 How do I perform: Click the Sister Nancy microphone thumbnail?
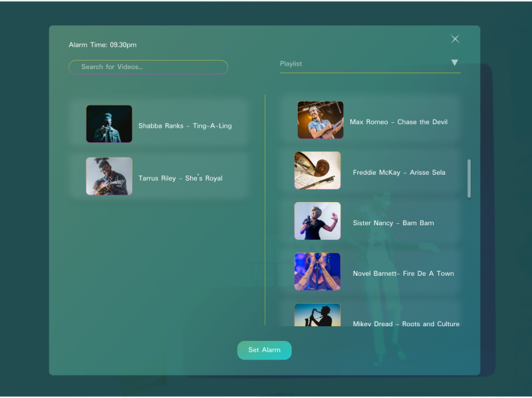317,221
